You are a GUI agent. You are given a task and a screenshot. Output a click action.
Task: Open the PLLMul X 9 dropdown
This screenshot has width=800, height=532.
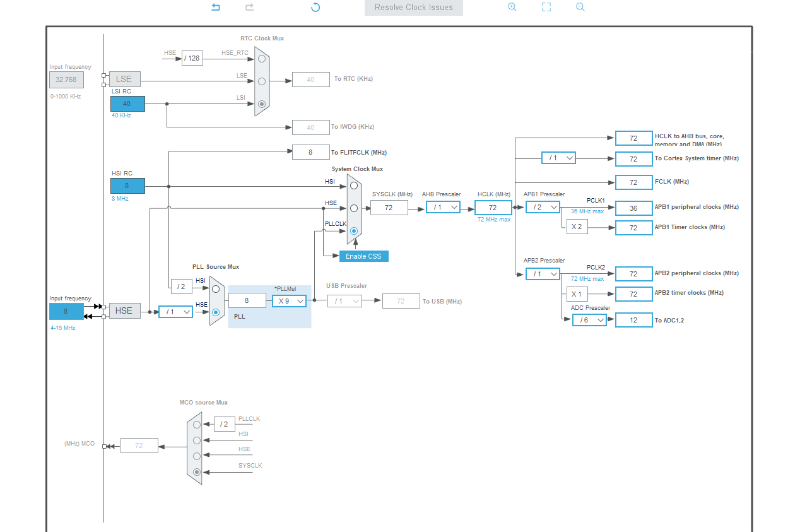[289, 301]
